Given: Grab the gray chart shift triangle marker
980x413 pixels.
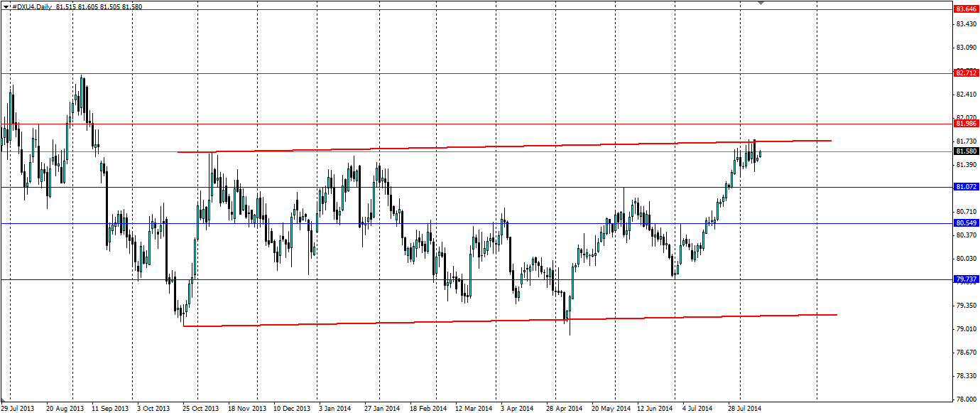Looking at the screenshot, I should (761, 3).
